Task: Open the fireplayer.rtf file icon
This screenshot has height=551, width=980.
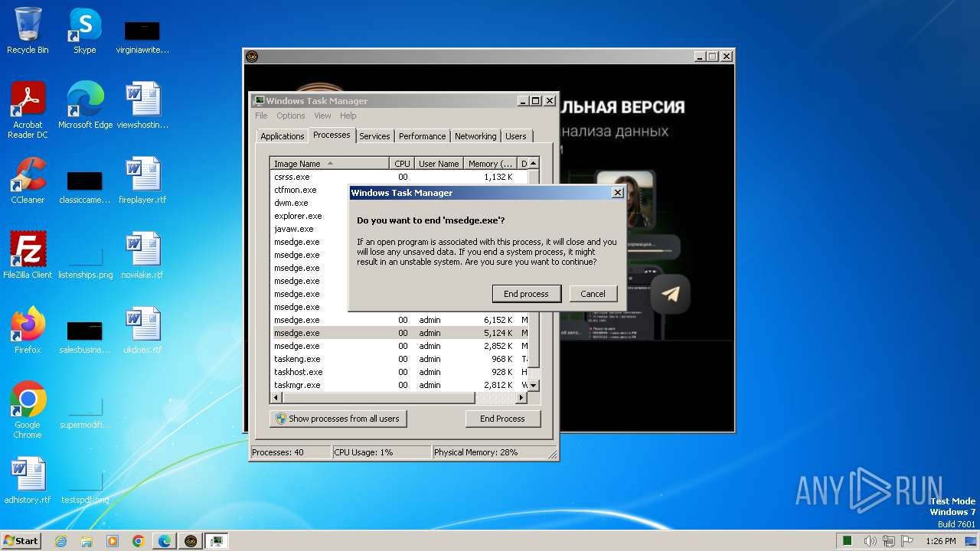Action: pos(142,181)
